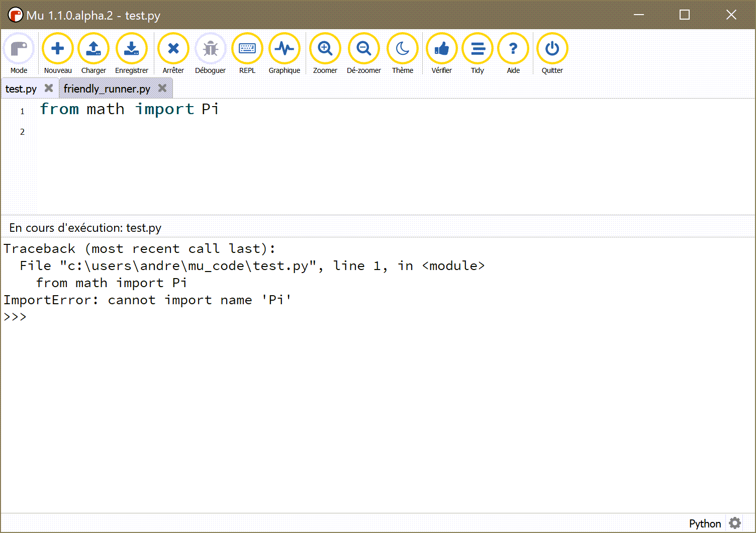Open help with the Aide button
This screenshot has height=533, width=756.
point(513,54)
